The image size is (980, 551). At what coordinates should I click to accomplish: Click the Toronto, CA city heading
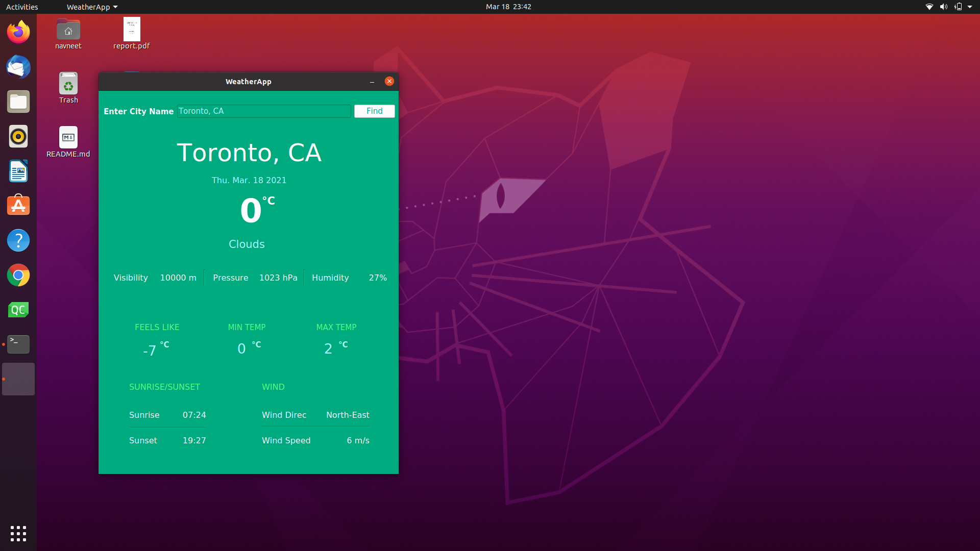pyautogui.click(x=249, y=153)
